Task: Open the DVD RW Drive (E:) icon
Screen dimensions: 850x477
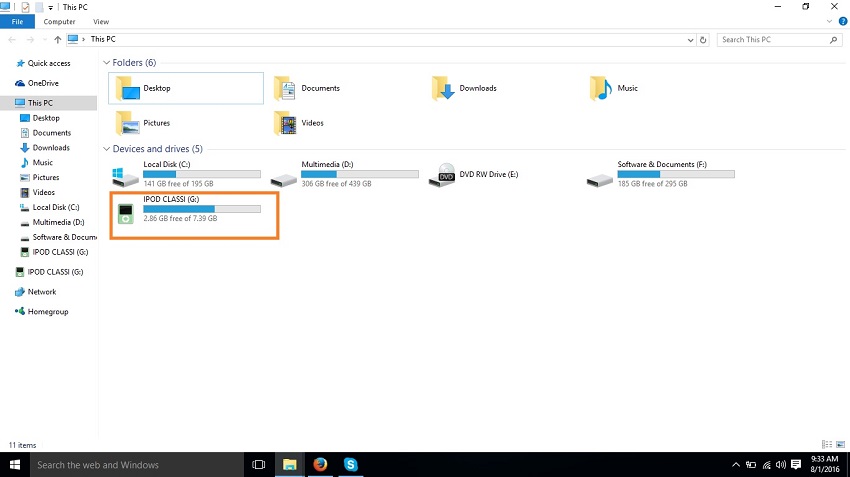Action: click(443, 177)
